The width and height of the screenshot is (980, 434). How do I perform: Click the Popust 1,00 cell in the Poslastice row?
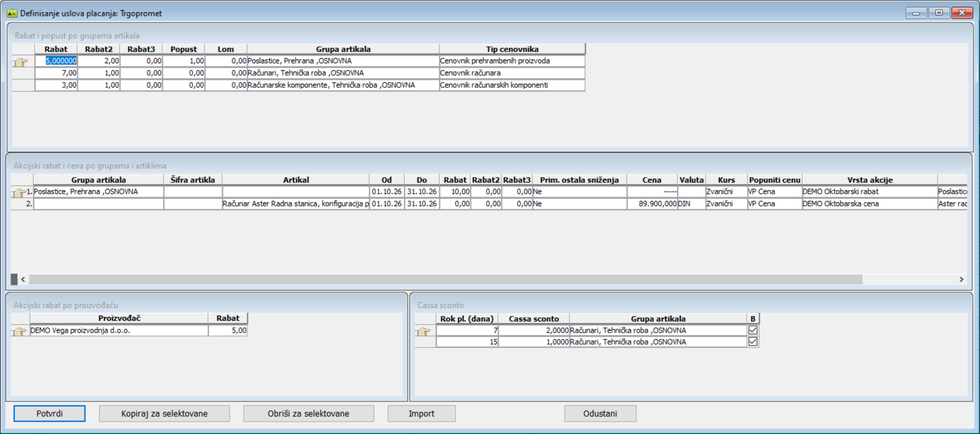(x=184, y=61)
